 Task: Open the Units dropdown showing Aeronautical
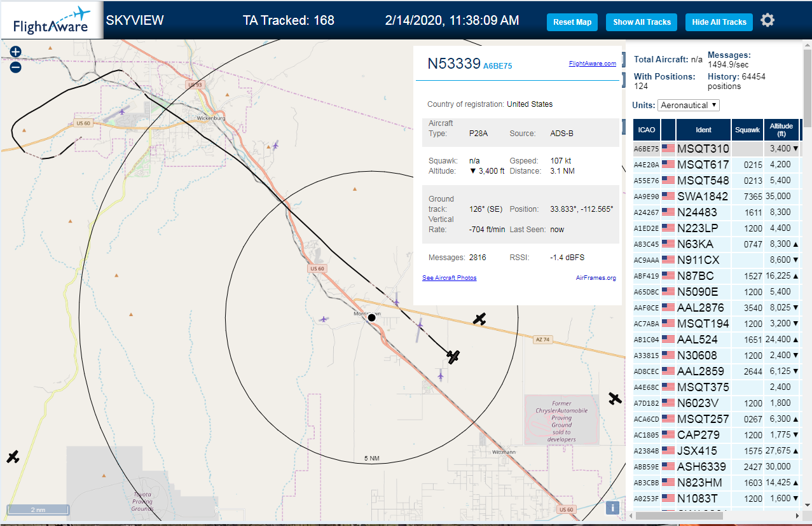pyautogui.click(x=689, y=105)
